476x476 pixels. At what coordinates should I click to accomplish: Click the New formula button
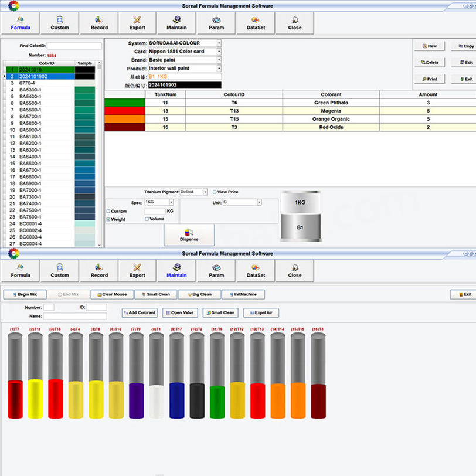pos(429,46)
